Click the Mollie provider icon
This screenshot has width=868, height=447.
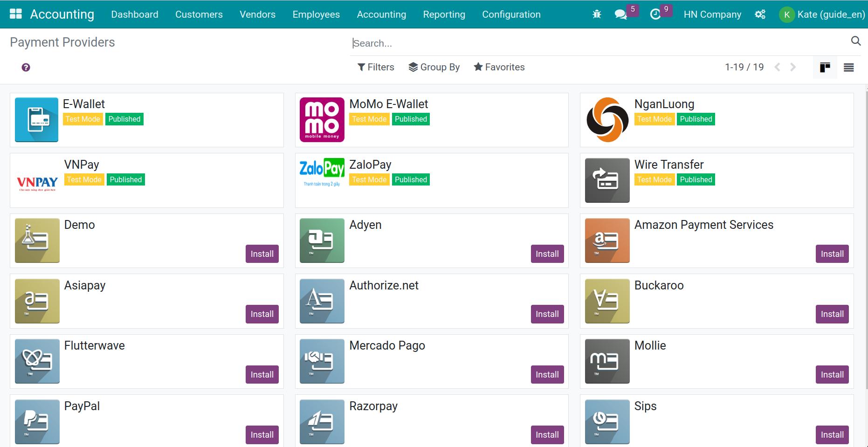pyautogui.click(x=607, y=361)
